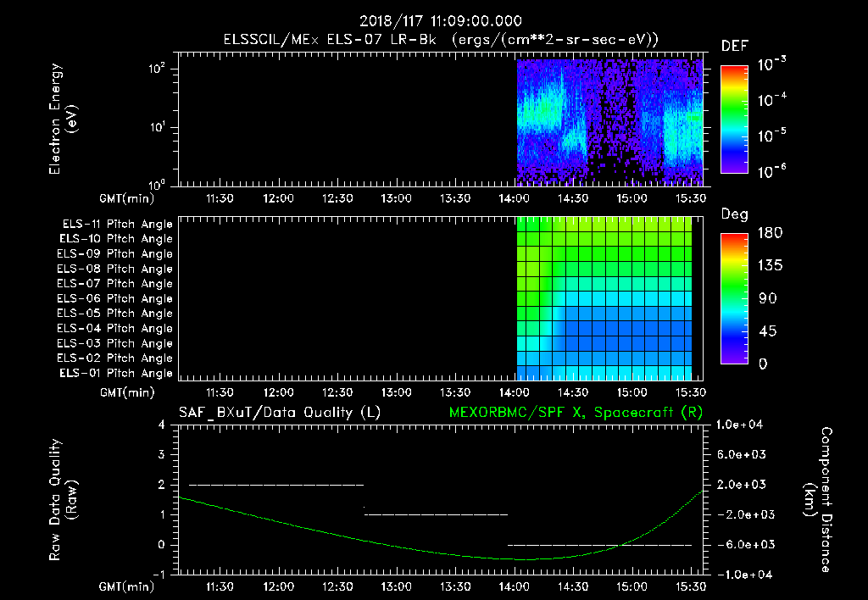Click the 14:30 tick label of bottom panel
The height and width of the screenshot is (600, 868).
tap(573, 586)
